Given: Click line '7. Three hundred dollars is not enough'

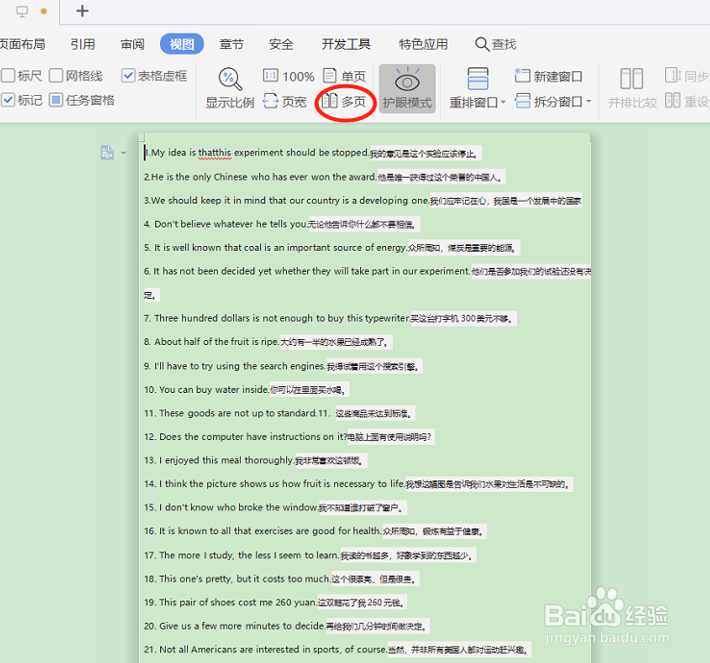Looking at the screenshot, I should [328, 318].
